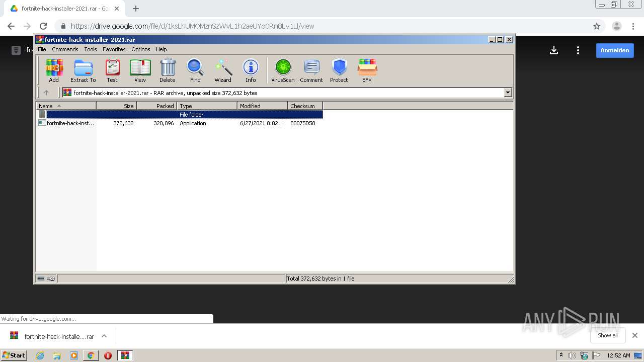644x362 pixels.
Task: Click checksum value 80075D58
Action: (303, 123)
